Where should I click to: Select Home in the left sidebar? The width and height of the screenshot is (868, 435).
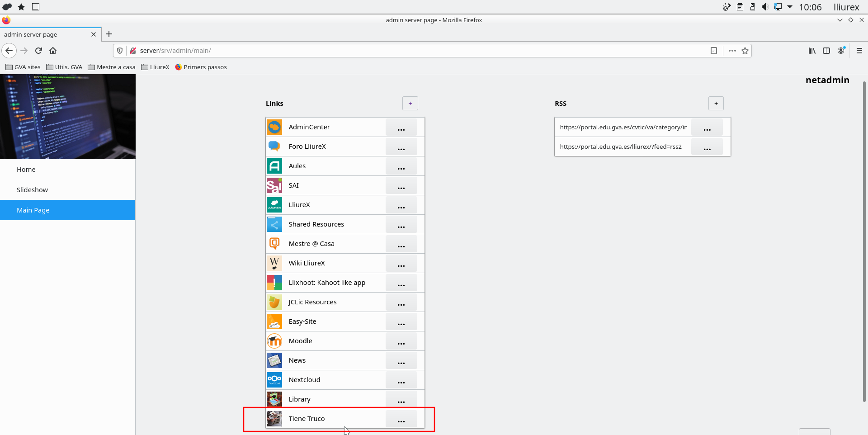tap(26, 170)
